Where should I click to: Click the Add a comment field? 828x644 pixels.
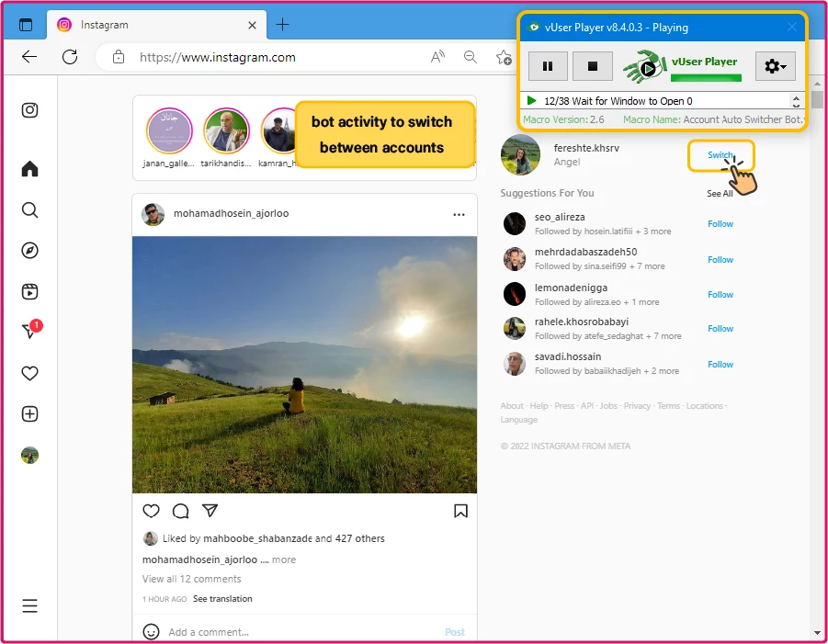(x=209, y=632)
